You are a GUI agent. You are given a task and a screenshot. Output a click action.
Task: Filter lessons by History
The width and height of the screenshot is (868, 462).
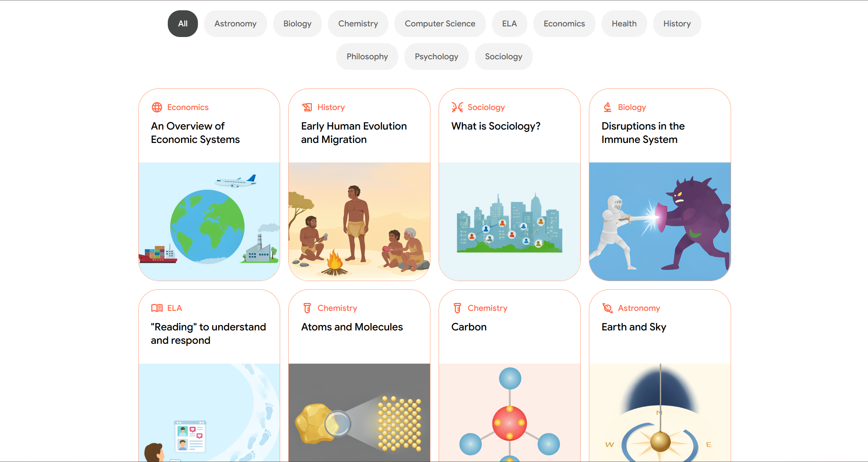pos(677,24)
